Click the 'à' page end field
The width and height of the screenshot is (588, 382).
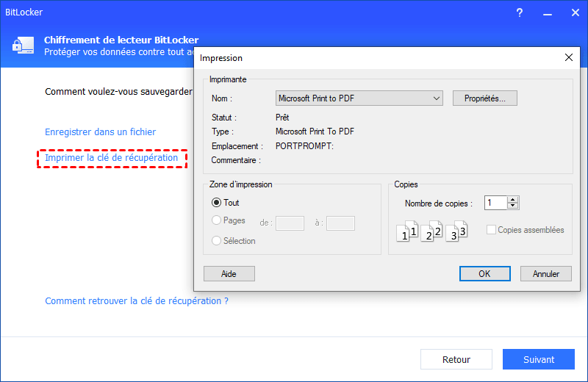(340, 223)
